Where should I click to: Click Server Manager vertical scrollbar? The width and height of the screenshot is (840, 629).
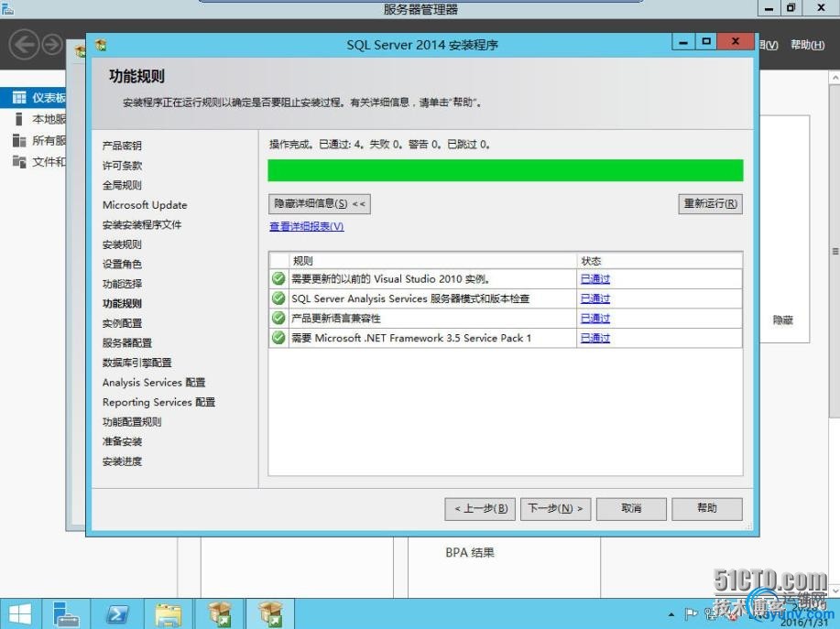coord(835,252)
